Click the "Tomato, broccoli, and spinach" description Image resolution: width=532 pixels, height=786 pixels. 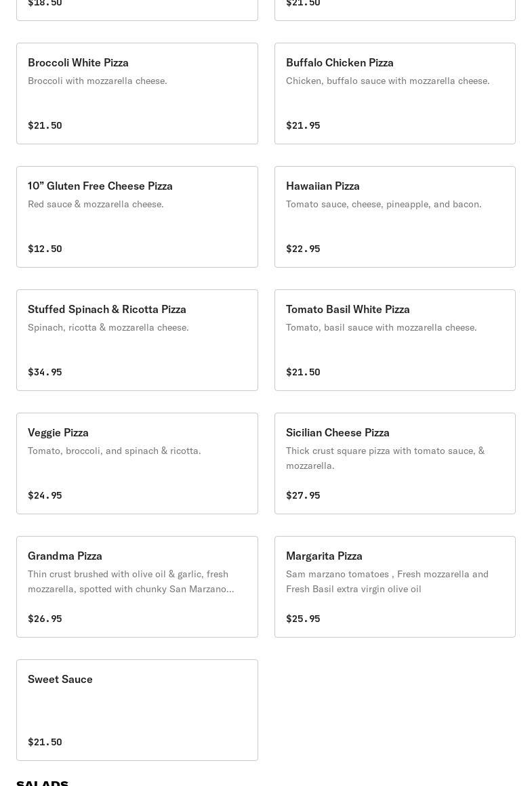pyautogui.click(x=115, y=451)
